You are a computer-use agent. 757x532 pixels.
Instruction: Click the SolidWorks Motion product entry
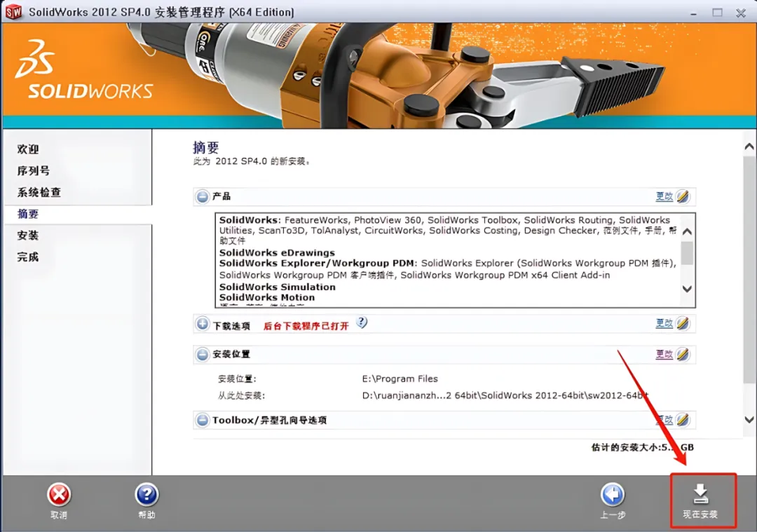click(267, 297)
